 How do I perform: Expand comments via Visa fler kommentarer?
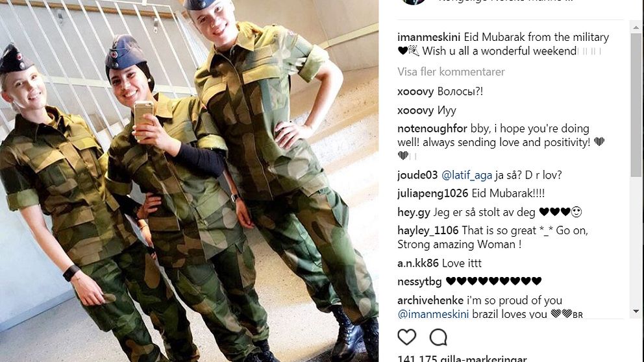(451, 72)
